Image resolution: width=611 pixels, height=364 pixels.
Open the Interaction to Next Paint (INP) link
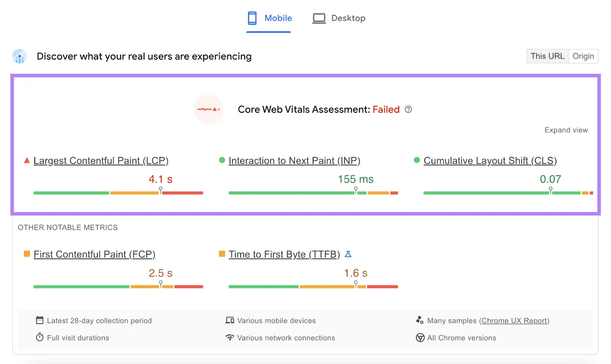pyautogui.click(x=294, y=160)
